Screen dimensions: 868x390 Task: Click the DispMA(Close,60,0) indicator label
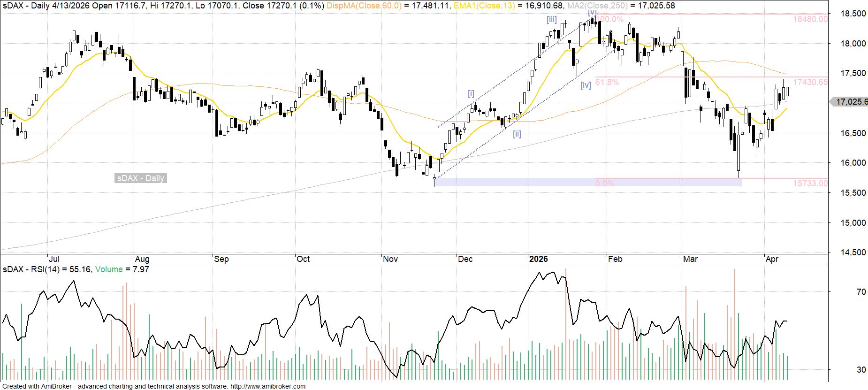coord(364,6)
